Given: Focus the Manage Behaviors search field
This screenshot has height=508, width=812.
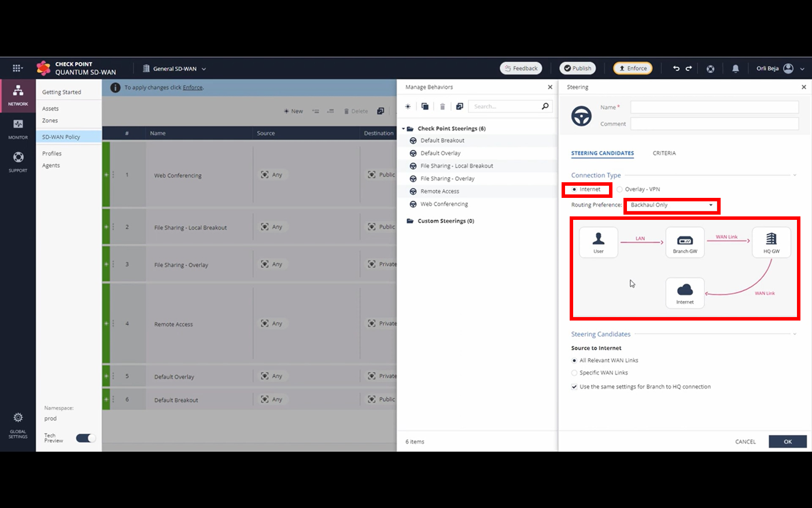Looking at the screenshot, I should coord(505,106).
